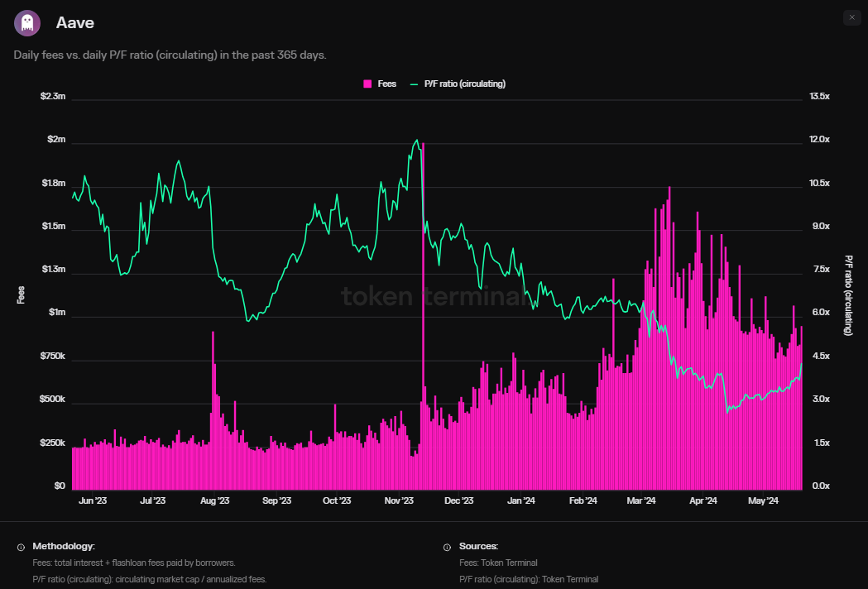The image size is (868, 589).
Task: Click the 'Fees: Token Terminal' source line
Action: 498,563
